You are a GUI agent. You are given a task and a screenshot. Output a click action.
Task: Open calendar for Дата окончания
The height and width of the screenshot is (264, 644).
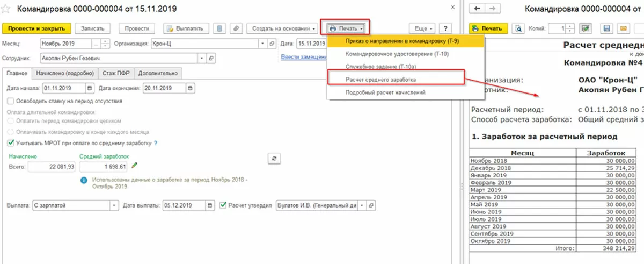point(191,88)
